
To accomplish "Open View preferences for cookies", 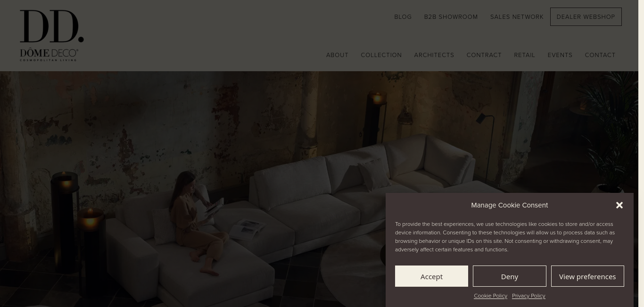I will (x=587, y=276).
